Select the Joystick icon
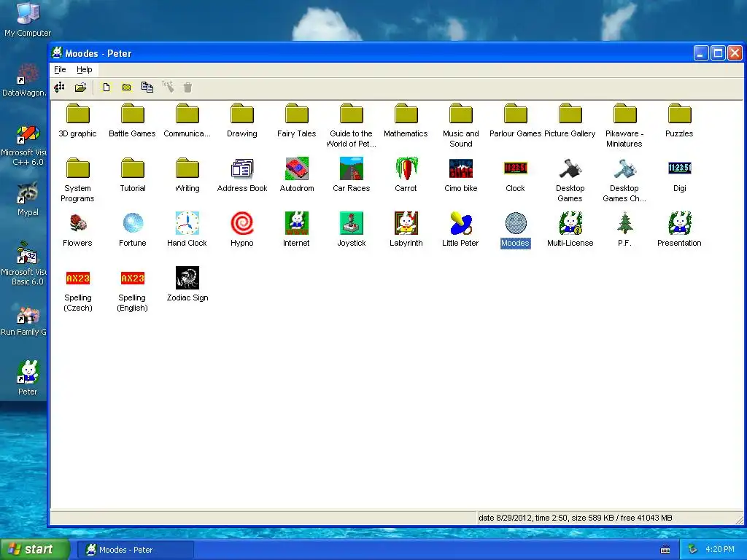 pyautogui.click(x=352, y=223)
